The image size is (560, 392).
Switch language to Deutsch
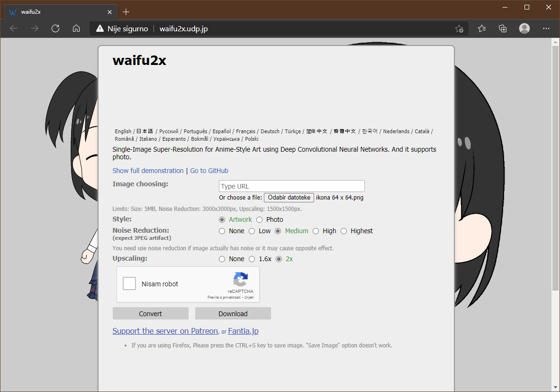[270, 131]
